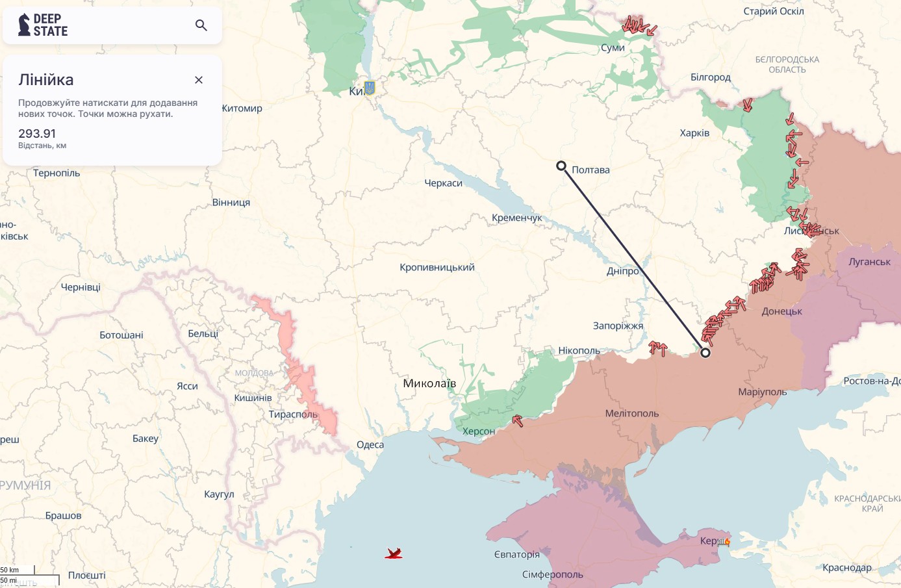Select the red attack arrow near Херсон
The height and width of the screenshot is (588, 901).
518,421
